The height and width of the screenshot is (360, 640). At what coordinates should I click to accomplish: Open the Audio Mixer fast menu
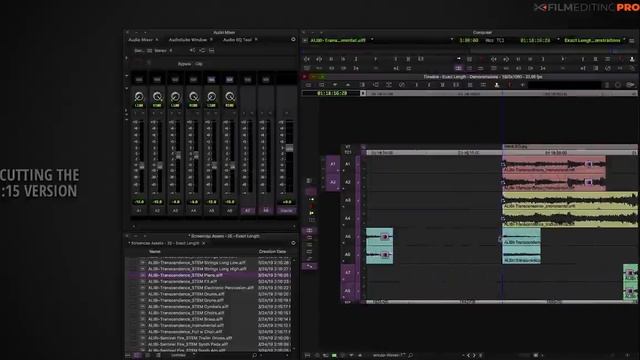[293, 40]
